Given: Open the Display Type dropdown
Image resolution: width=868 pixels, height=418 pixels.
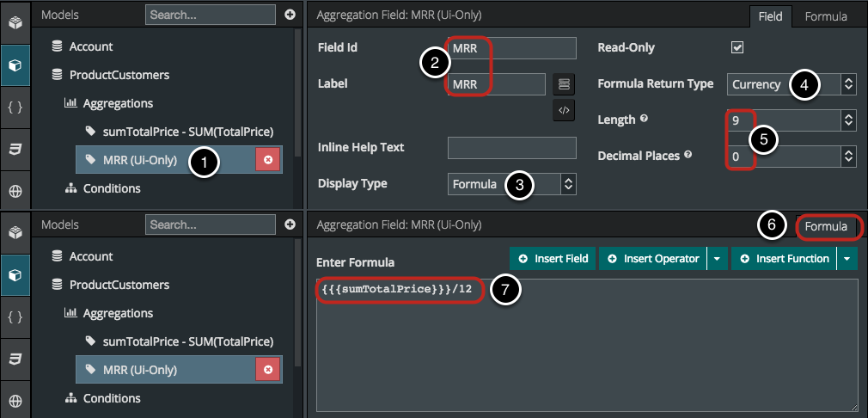Looking at the screenshot, I should coord(511,183).
